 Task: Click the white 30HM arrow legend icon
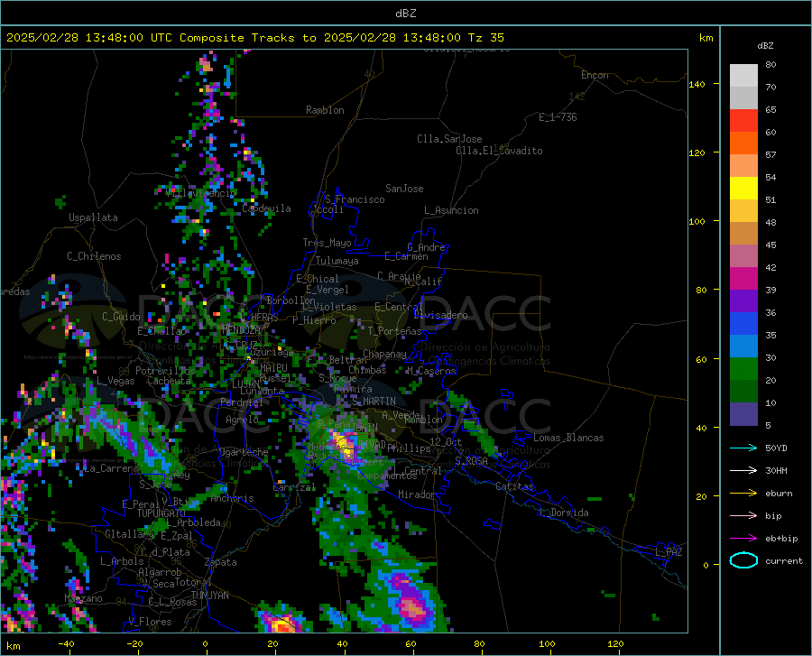743,470
